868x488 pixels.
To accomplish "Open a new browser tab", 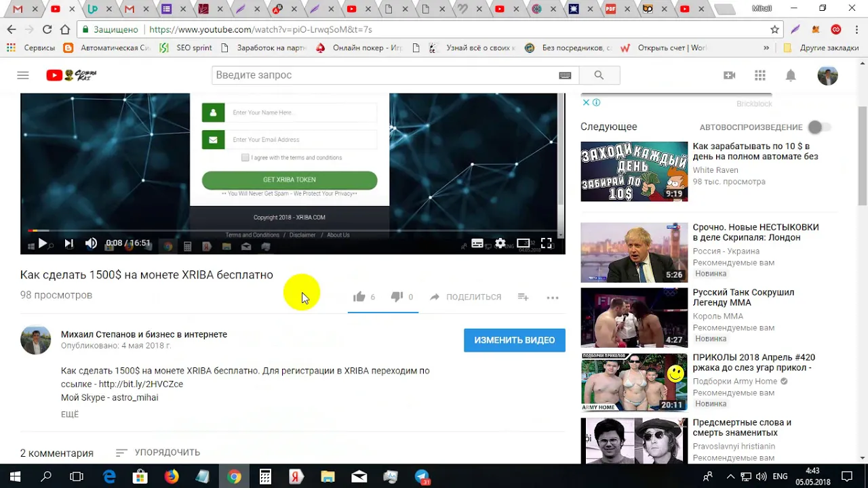I will (x=725, y=9).
